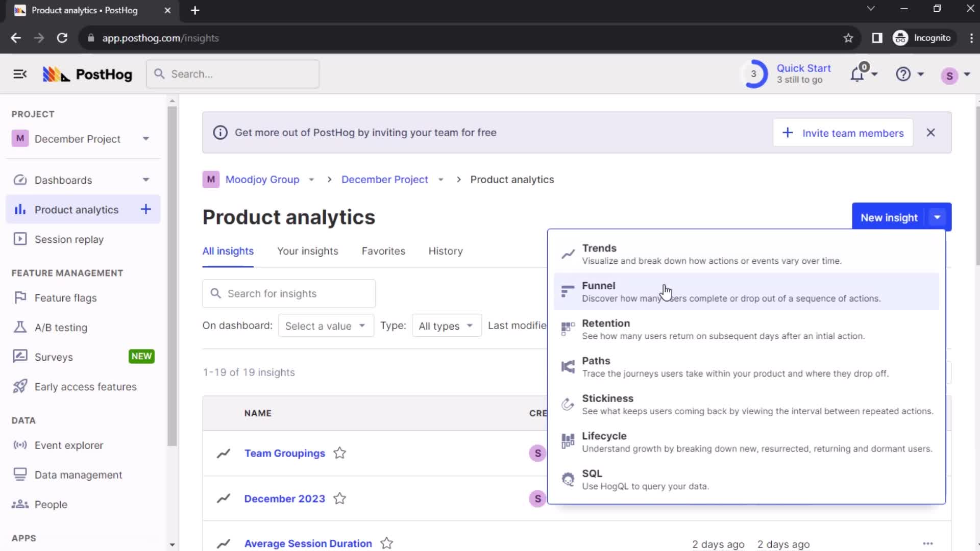Select Retention insight type
Screen dimensions: 980x551
click(x=746, y=329)
